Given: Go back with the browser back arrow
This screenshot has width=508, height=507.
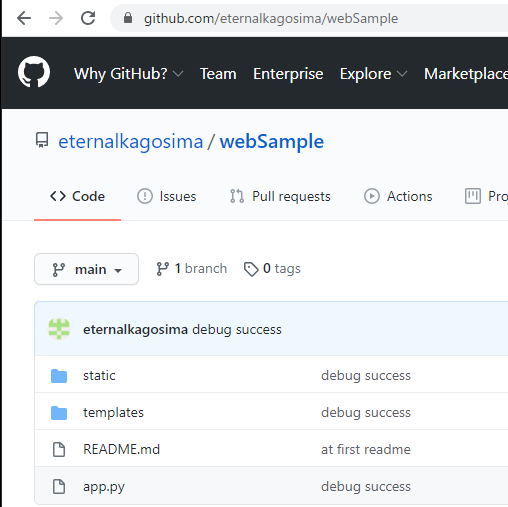Looking at the screenshot, I should (x=24, y=18).
